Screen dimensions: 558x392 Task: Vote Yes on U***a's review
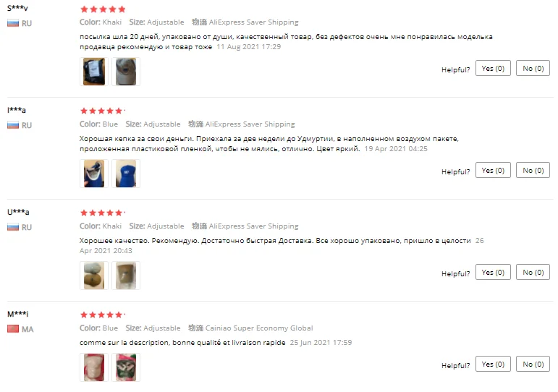(493, 272)
